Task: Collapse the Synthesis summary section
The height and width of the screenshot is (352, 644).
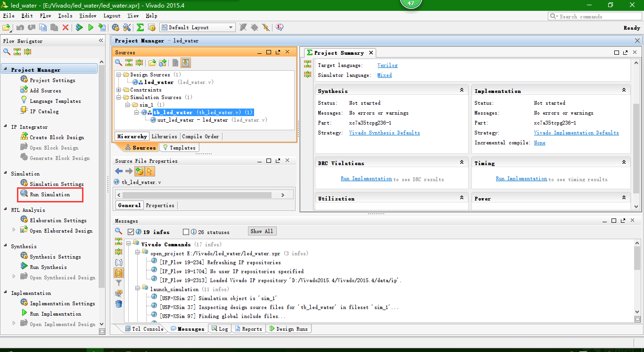Action: point(462,90)
